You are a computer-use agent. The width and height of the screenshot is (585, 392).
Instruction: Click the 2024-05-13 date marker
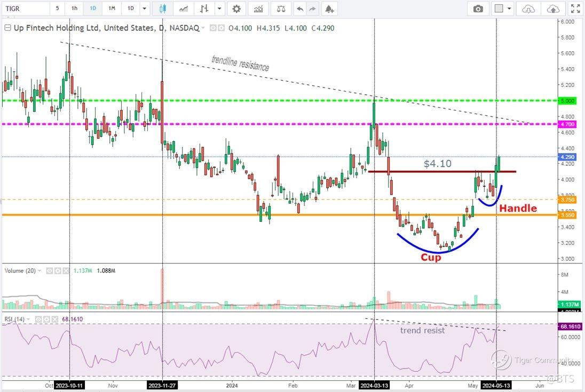pos(496,385)
